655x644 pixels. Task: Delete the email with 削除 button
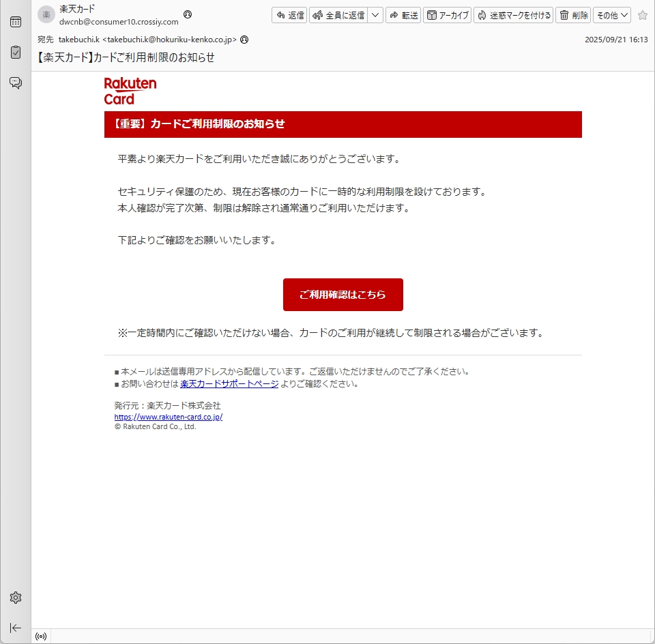click(x=573, y=15)
